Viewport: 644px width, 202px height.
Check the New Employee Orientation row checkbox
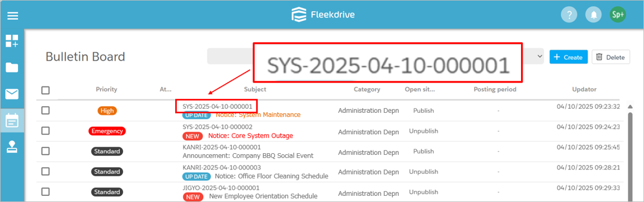(x=45, y=192)
